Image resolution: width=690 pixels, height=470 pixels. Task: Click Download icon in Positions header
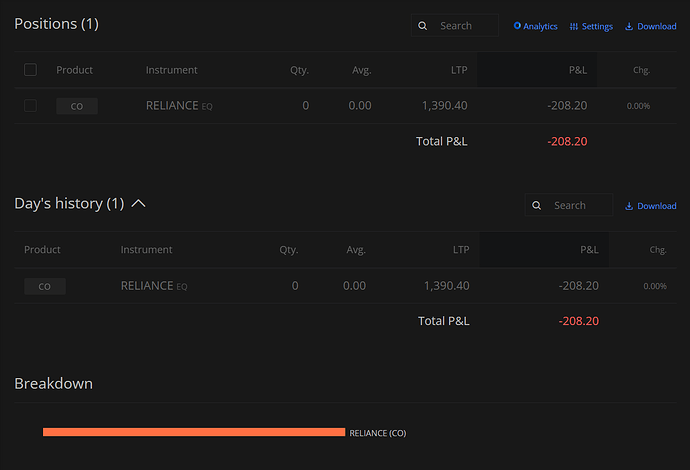point(629,27)
